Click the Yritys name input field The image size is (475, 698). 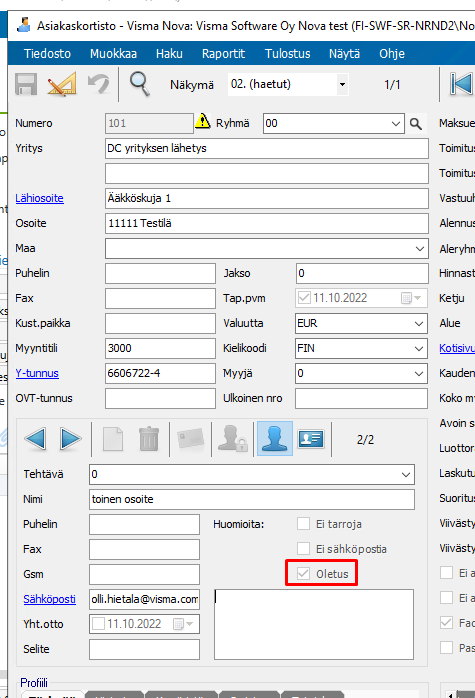pyautogui.click(x=267, y=148)
